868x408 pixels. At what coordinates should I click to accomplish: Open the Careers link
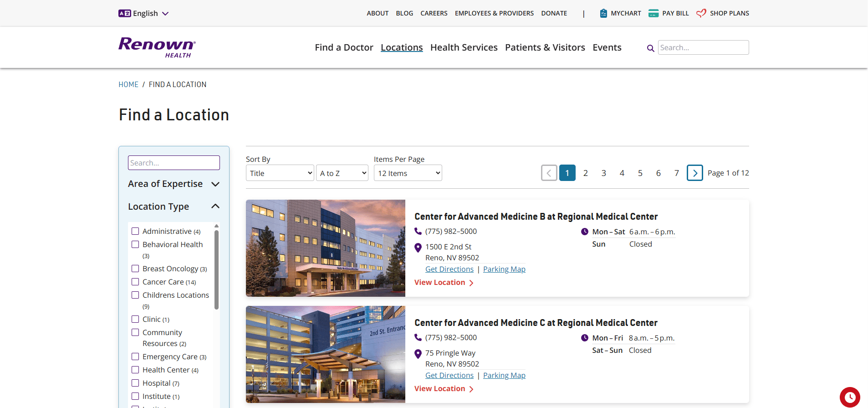coord(434,13)
